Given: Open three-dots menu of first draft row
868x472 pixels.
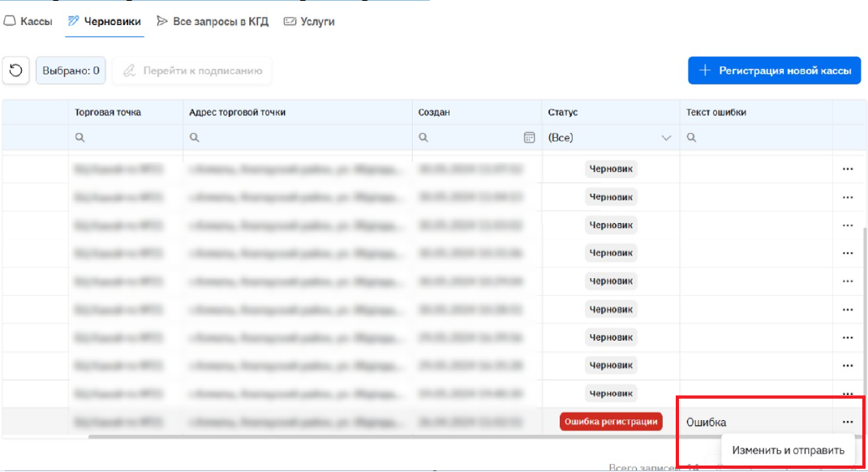Looking at the screenshot, I should [848, 169].
